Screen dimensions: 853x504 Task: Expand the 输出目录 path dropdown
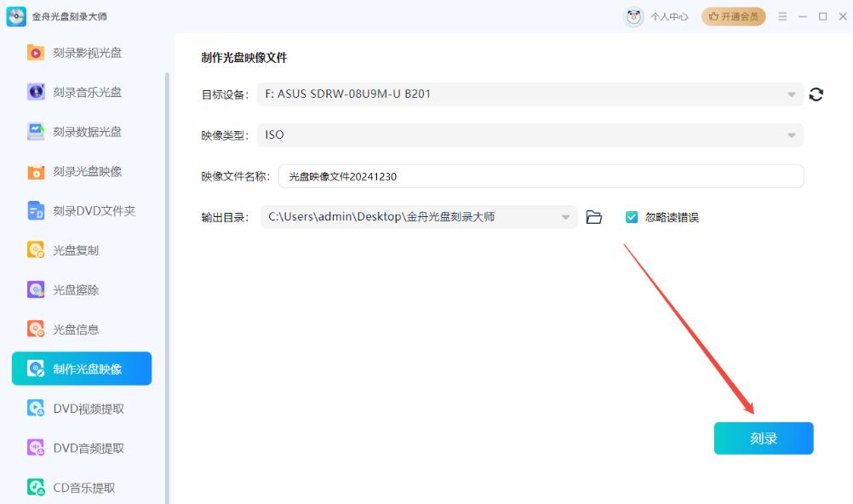pos(565,217)
